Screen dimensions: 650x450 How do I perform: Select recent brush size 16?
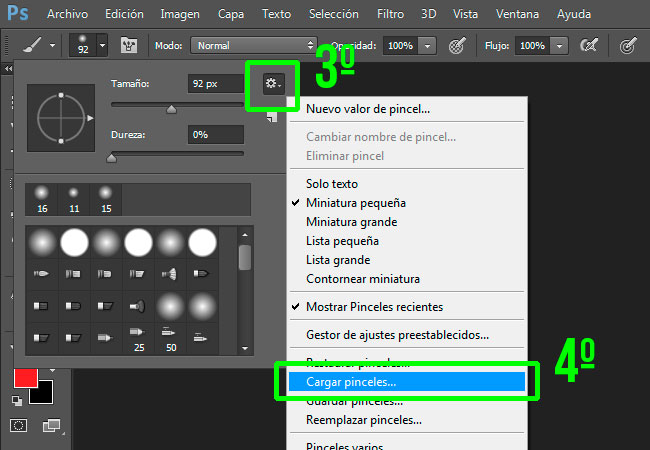[41, 199]
